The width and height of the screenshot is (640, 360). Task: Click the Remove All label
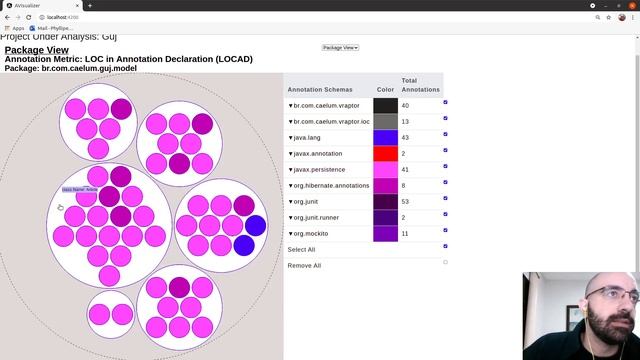304,265
